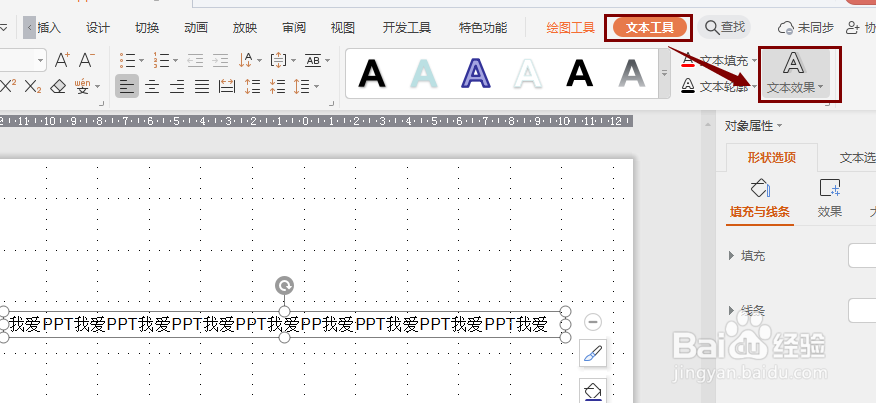
Task: Toggle subscript X₂ formatting
Action: point(34,87)
